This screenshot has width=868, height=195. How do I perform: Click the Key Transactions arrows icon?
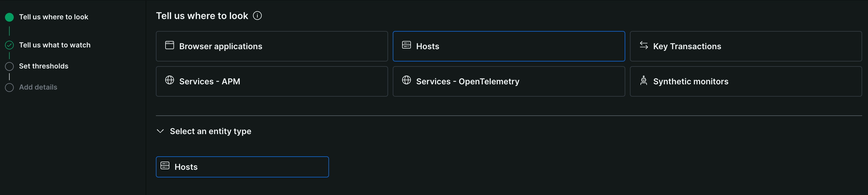(x=644, y=45)
